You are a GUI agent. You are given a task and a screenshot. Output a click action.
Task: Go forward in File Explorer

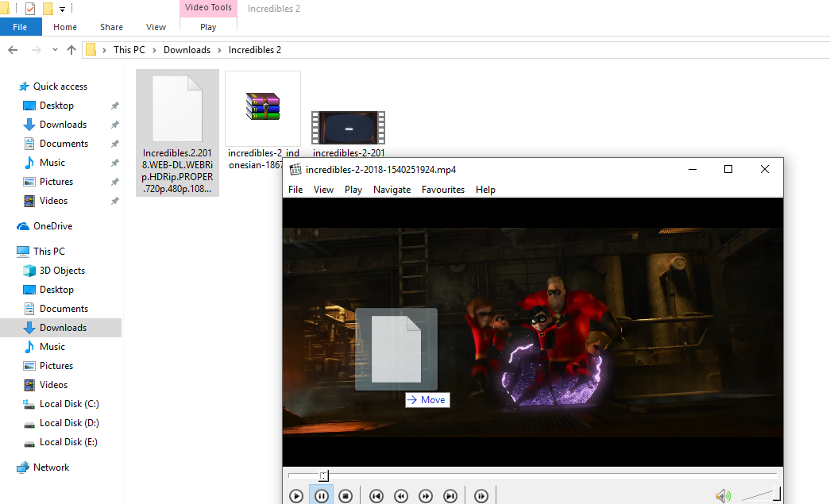point(36,50)
